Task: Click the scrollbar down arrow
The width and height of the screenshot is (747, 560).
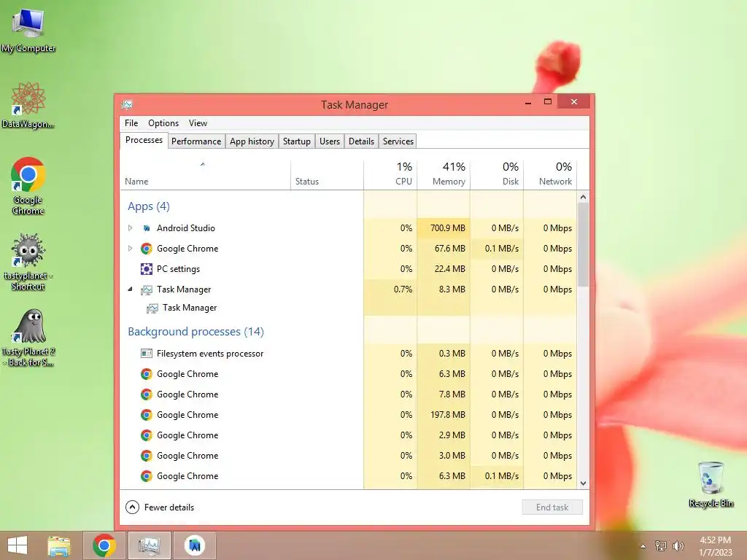Action: click(583, 483)
